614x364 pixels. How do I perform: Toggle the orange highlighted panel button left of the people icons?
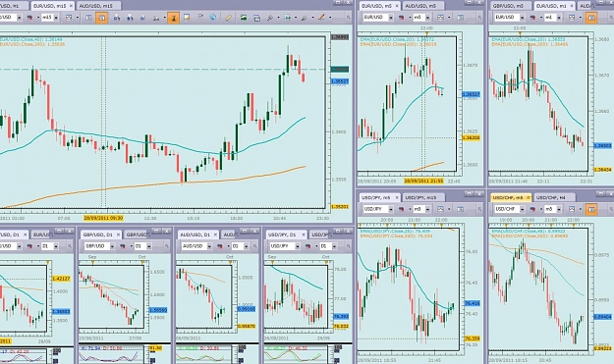(x=102, y=18)
